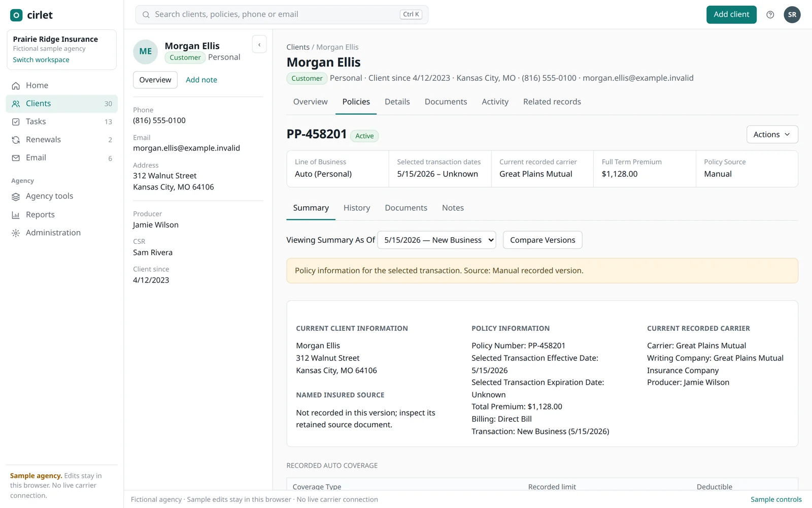Click the Add note link
This screenshot has height=508, width=812.
pos(201,80)
